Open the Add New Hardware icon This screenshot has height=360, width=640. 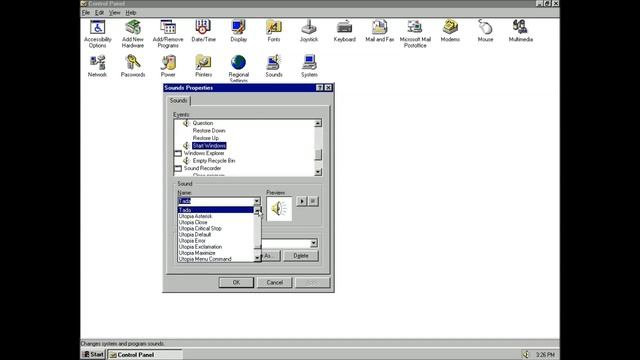(x=133, y=33)
